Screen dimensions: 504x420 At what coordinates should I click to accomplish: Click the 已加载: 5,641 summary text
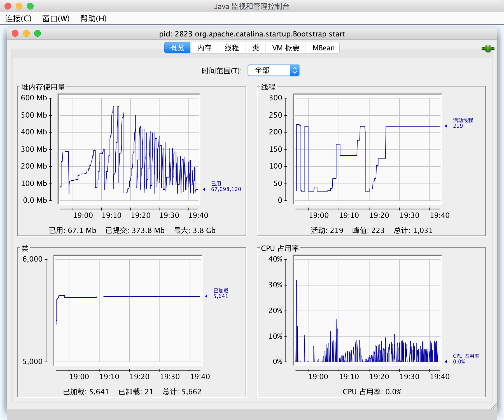pyautogui.click(x=86, y=392)
